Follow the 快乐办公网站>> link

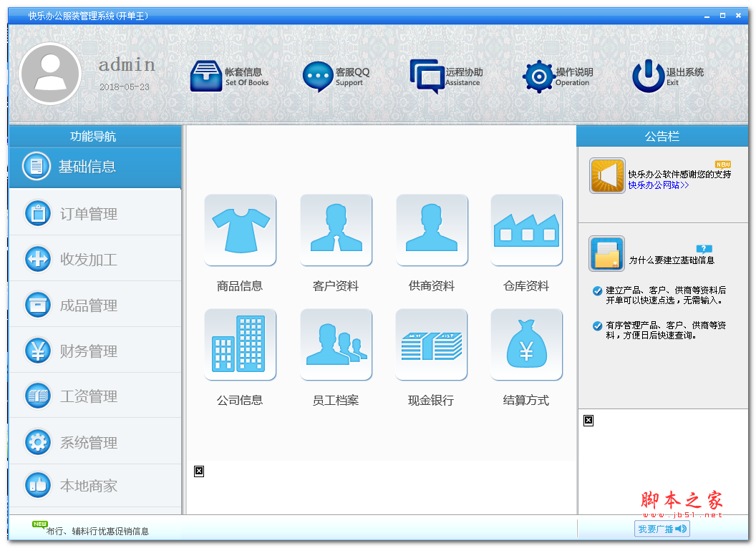pos(658,185)
